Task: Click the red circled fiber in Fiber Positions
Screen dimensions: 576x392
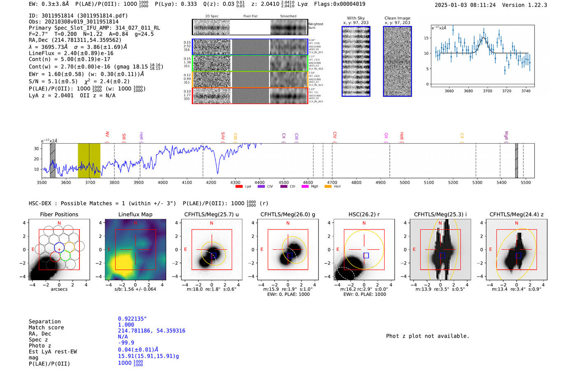Action: [55, 257]
